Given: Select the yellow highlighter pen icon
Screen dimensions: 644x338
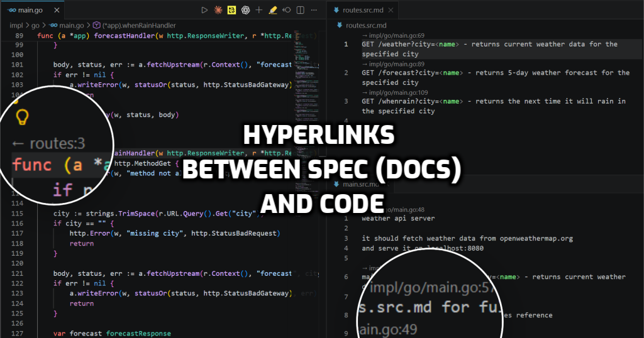Looking at the screenshot, I should coord(273,10).
